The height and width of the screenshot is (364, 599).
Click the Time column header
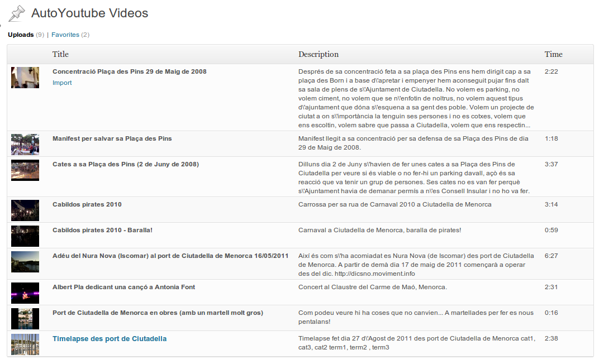coord(554,54)
